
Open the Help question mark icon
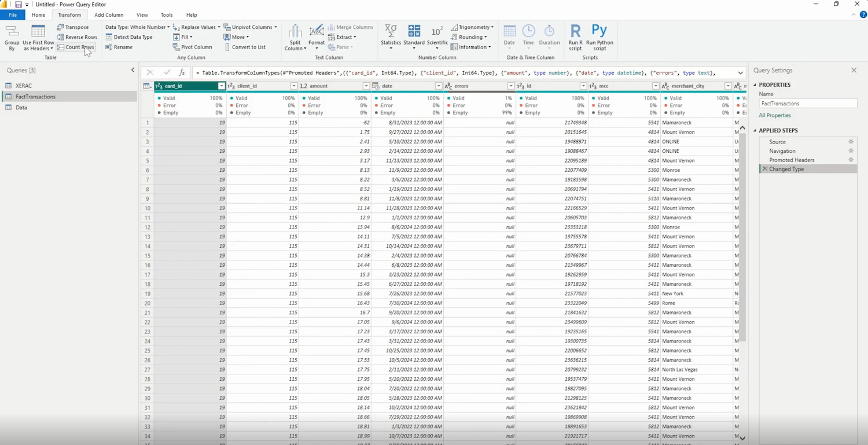(863, 15)
